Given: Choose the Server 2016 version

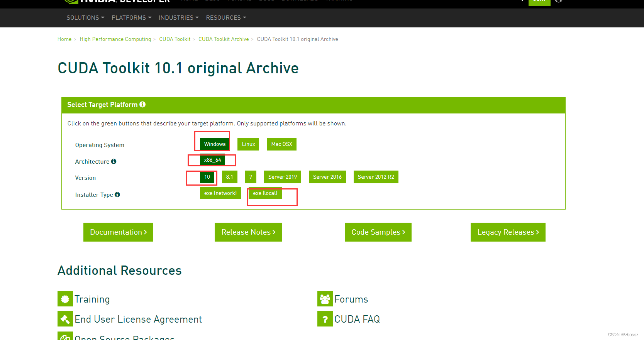Looking at the screenshot, I should tap(327, 177).
